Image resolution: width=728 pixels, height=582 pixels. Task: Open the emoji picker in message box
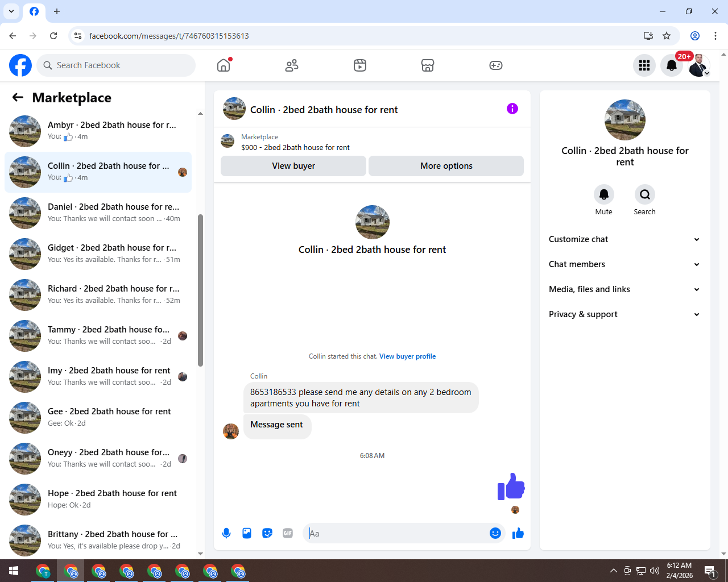pos(495,533)
